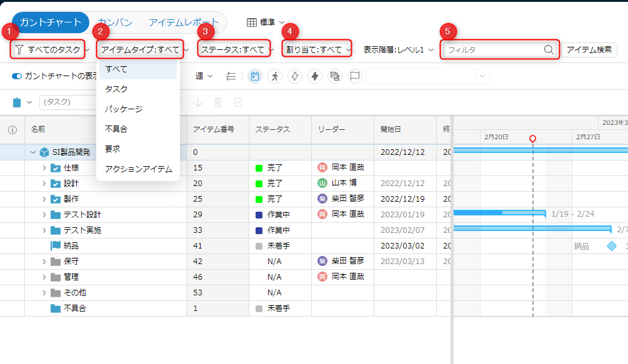Open the 週 timescale dropdown

click(204, 76)
